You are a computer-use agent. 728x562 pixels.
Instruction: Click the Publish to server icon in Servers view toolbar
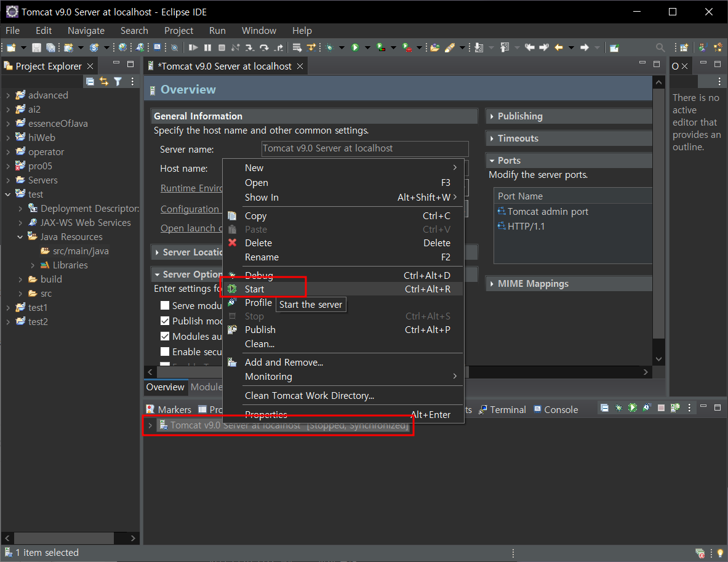point(675,407)
